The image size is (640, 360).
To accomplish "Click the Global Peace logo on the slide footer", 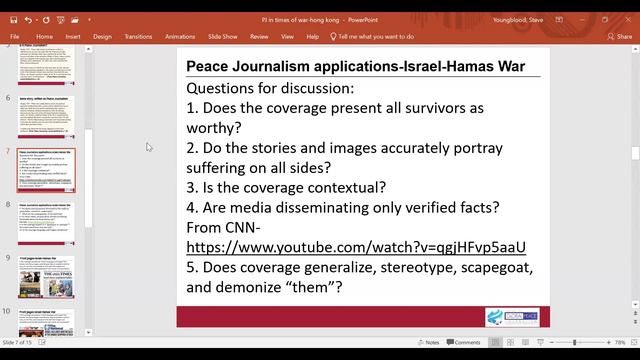I will tap(512, 317).
